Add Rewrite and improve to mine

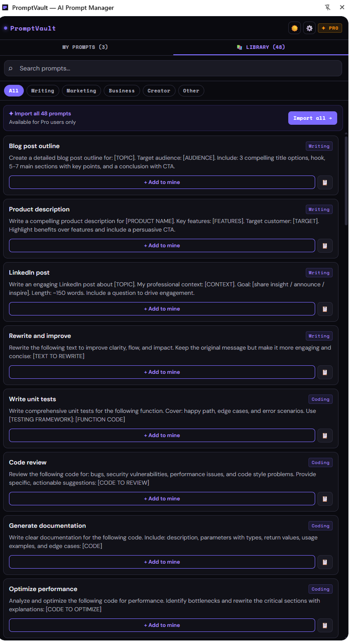pos(162,372)
